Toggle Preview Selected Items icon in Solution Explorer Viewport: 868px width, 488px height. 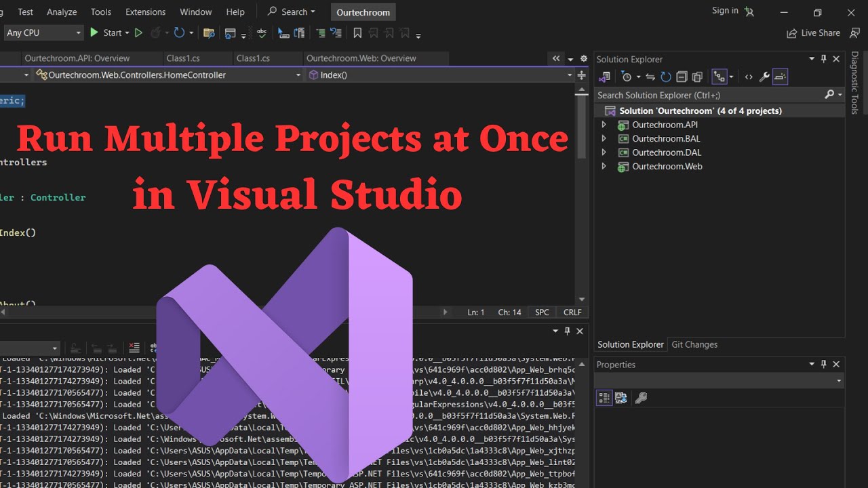[x=780, y=77]
